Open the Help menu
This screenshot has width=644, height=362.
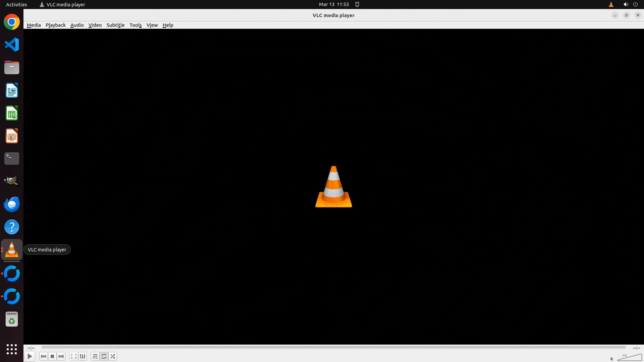[x=168, y=25]
